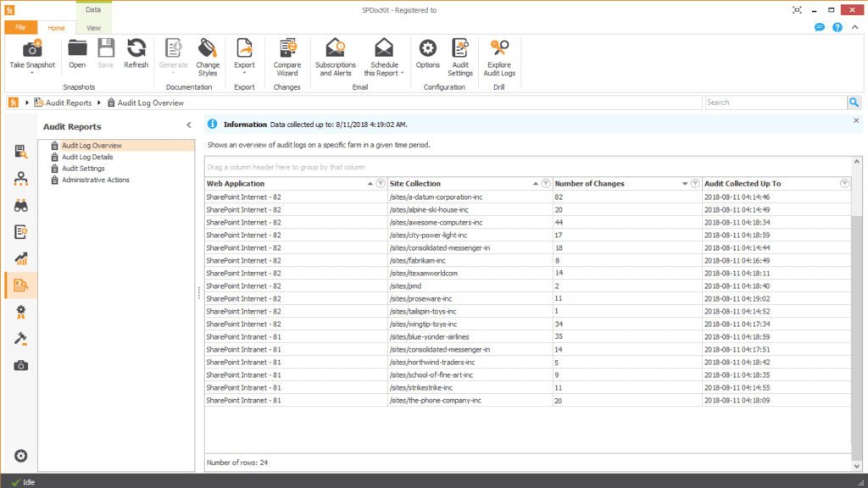Select row /sites/blue-yonder-airlines
The height and width of the screenshot is (488, 868).
click(x=527, y=337)
